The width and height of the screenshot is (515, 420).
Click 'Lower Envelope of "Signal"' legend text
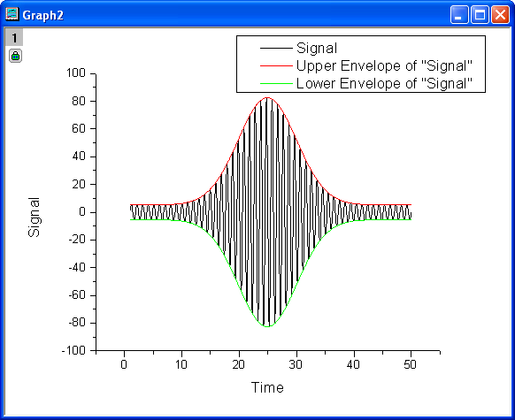pyautogui.click(x=384, y=84)
